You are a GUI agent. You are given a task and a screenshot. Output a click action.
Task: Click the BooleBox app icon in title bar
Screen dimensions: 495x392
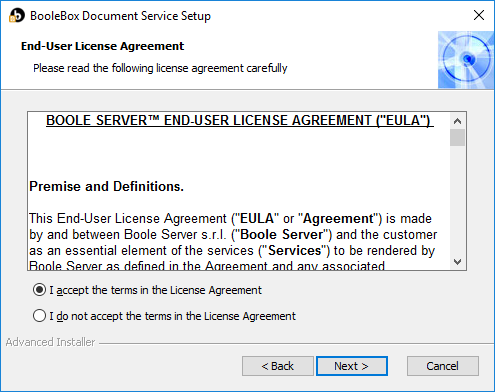(x=17, y=15)
